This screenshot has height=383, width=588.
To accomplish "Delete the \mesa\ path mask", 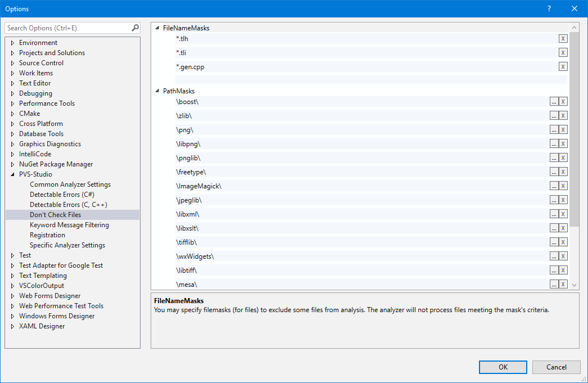I will (x=563, y=285).
